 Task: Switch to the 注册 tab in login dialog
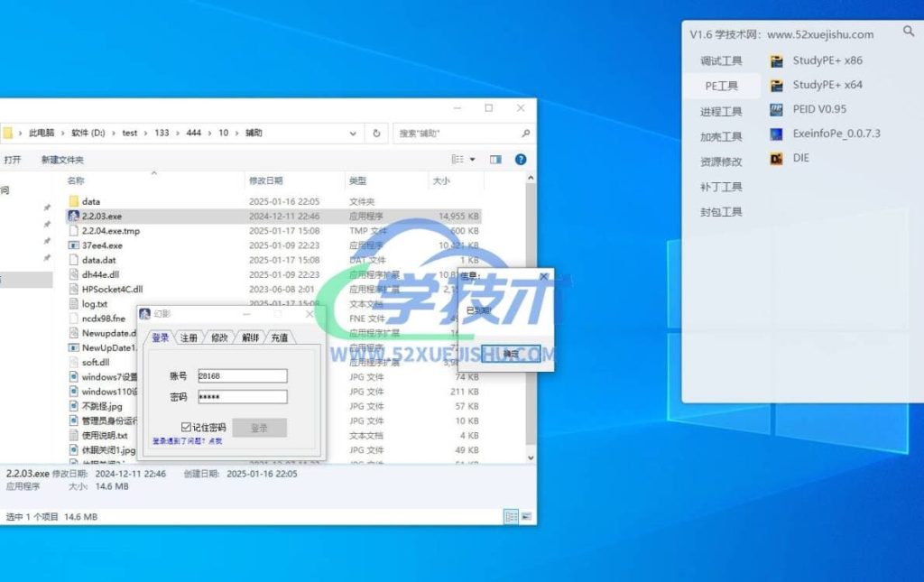click(189, 337)
